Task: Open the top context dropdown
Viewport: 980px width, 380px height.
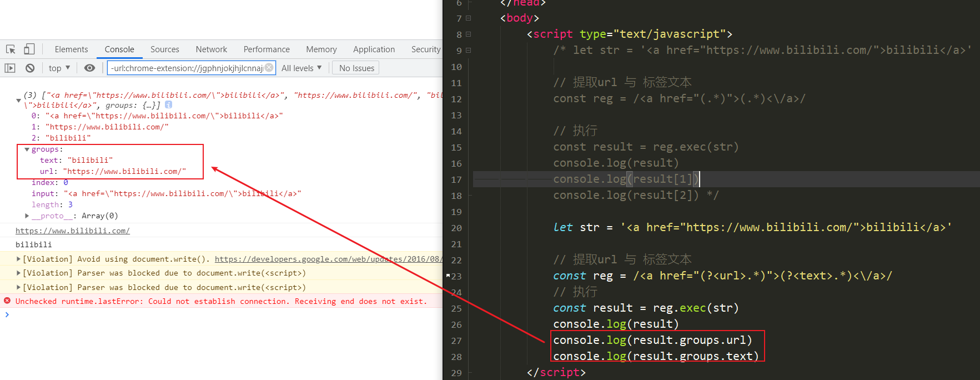Action: (x=59, y=68)
